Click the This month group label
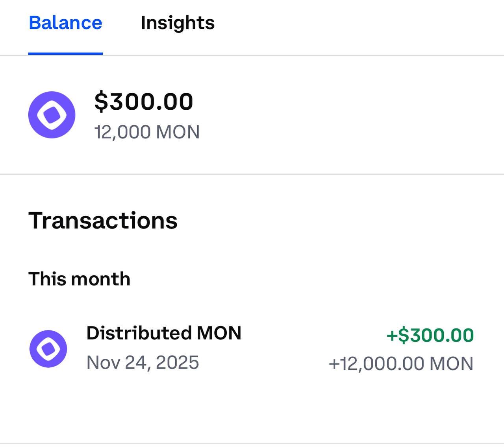Image resolution: width=504 pixels, height=448 pixels. [79, 279]
